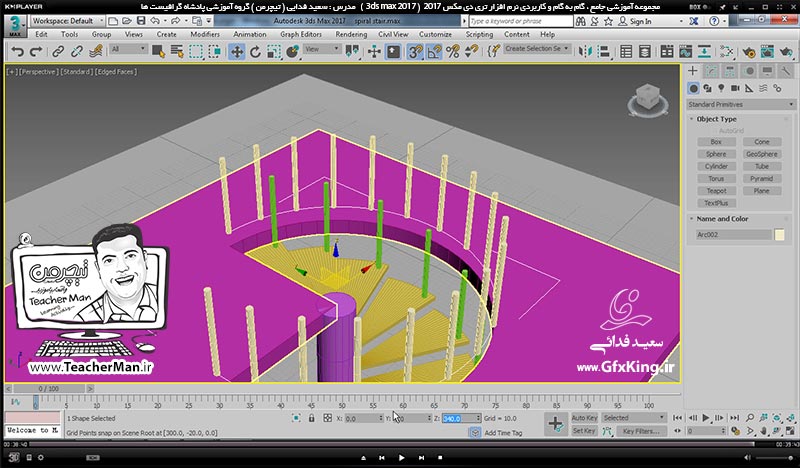Toggle the Selection Lock padlock
This screenshot has height=468, width=800.
click(x=311, y=418)
